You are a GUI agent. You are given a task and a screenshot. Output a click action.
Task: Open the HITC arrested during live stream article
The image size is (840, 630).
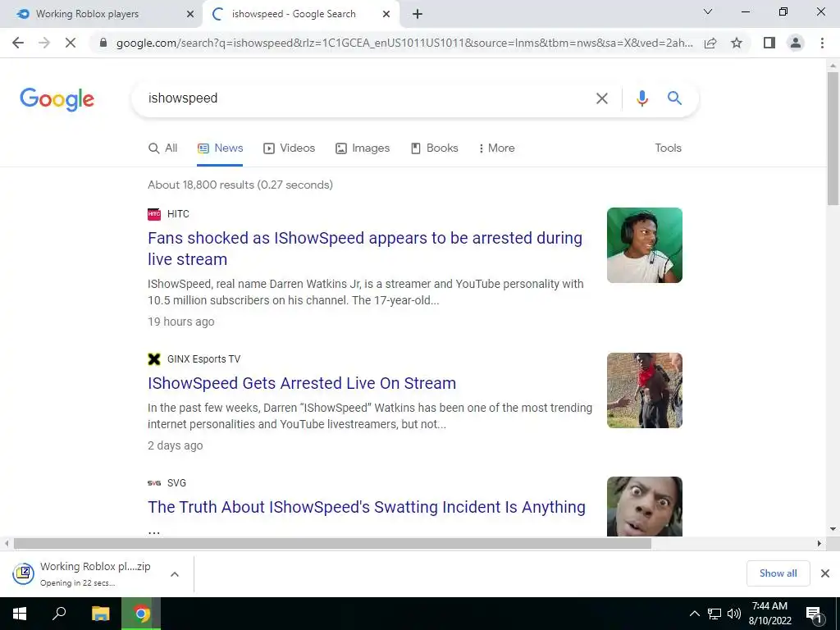pos(365,249)
